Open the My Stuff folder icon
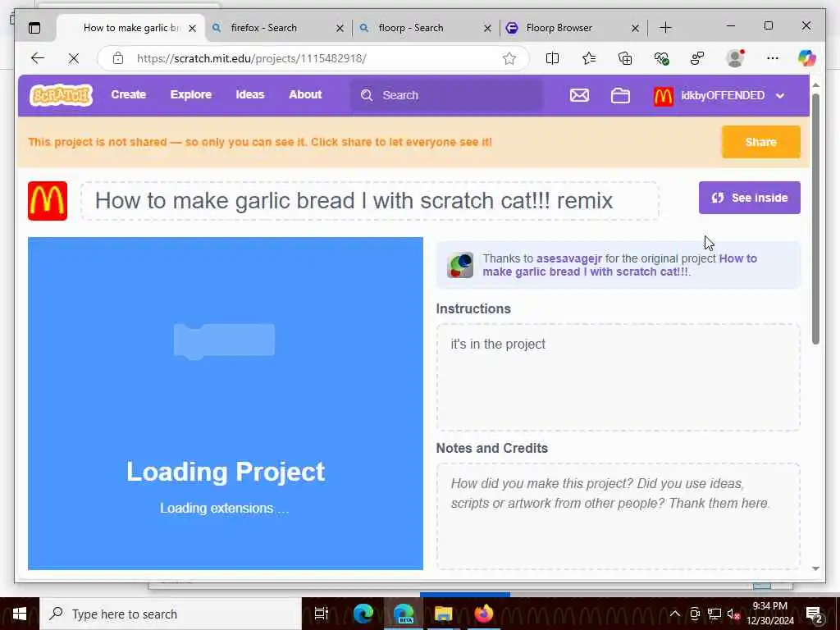 pos(620,95)
